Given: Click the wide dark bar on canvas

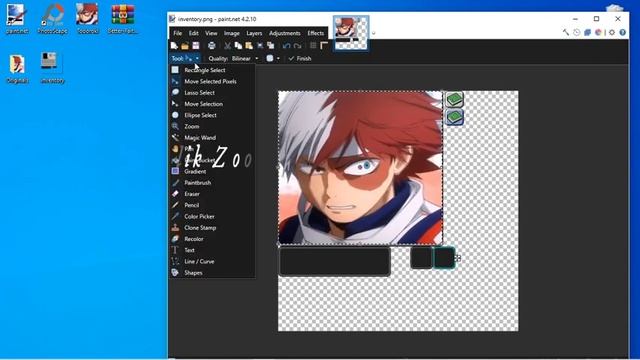Looking at the screenshot, I should point(335,261).
